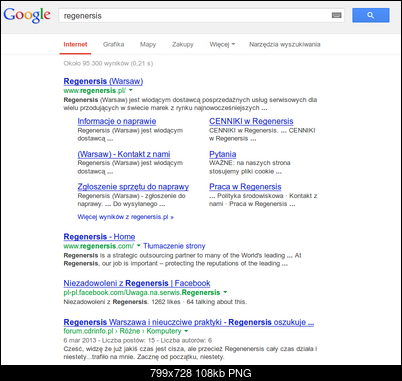402x381 pixels.
Task: Click the 'forum.cdrinfo.pl › Różne › Komputery' breadcrumb
Action: 122,331
